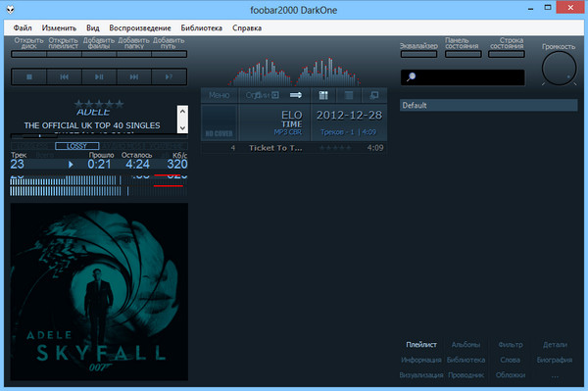Open the Вид menu
The height and width of the screenshot is (391, 588).
(93, 28)
